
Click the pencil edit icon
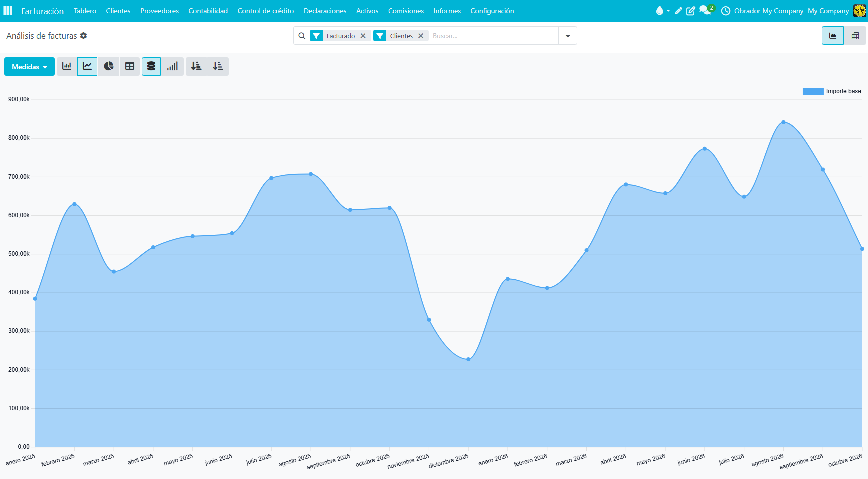678,11
